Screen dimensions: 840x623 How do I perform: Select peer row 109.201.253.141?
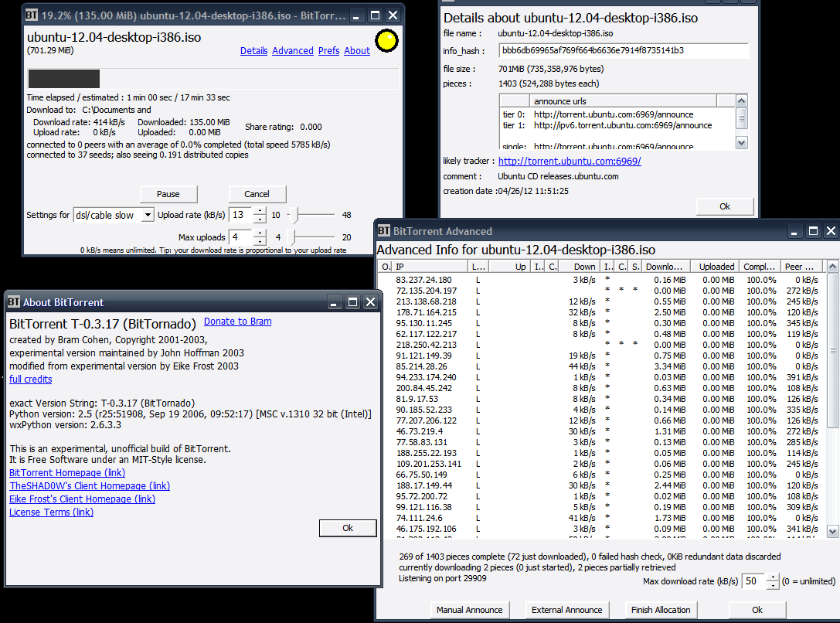coord(601,464)
